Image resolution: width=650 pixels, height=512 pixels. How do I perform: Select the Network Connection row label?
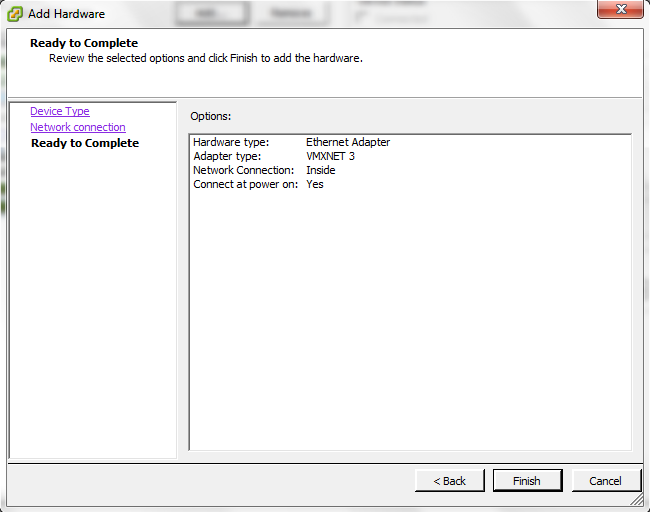tap(243, 170)
